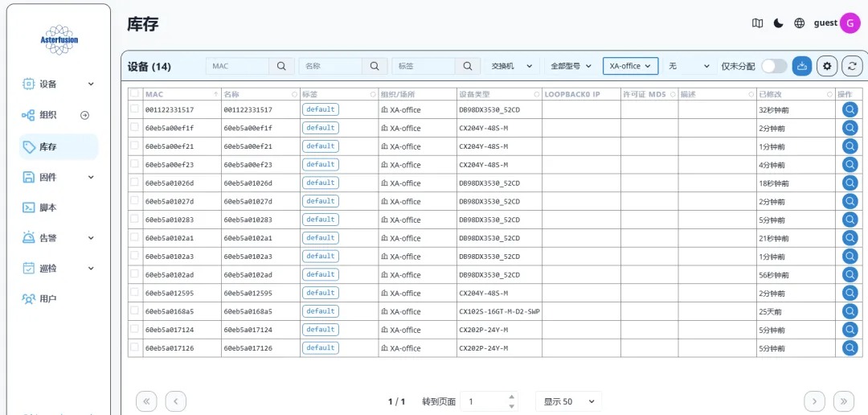This screenshot has height=415, width=868.
Task: Toggle dark mode moon icon
Action: click(x=778, y=23)
